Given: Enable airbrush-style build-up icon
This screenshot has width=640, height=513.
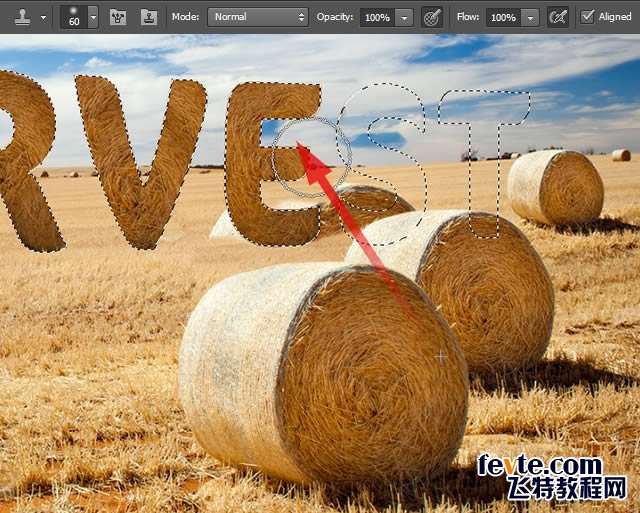Looking at the screenshot, I should coord(558,17).
